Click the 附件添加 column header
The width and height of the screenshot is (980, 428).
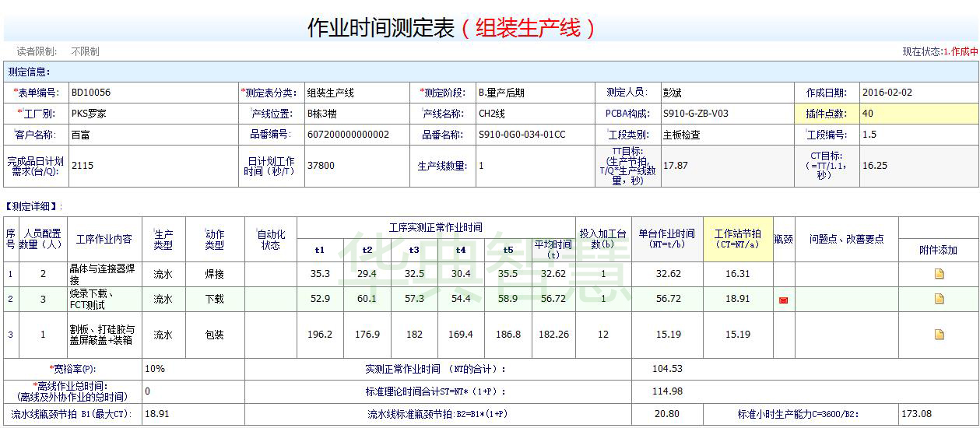[x=939, y=251]
